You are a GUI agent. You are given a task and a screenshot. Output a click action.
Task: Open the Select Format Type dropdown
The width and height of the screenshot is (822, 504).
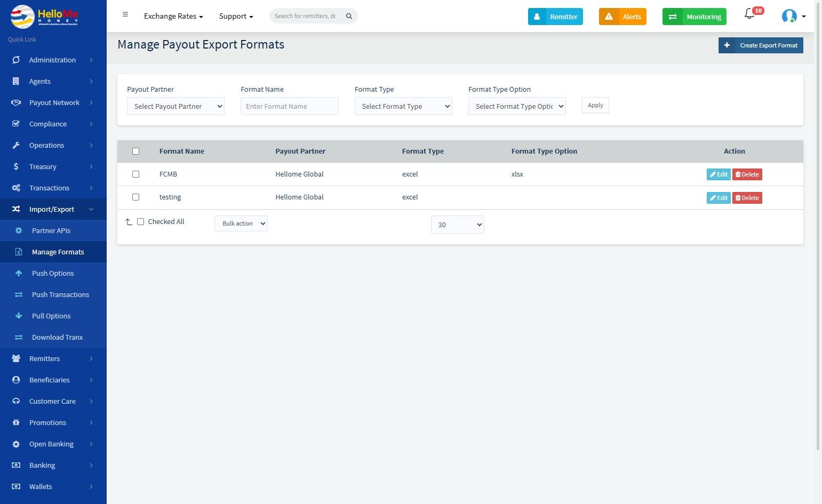[403, 106]
